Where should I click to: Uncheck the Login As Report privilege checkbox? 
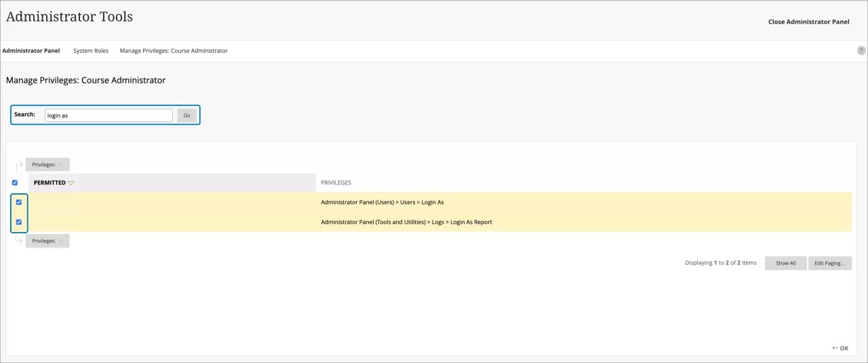click(19, 222)
